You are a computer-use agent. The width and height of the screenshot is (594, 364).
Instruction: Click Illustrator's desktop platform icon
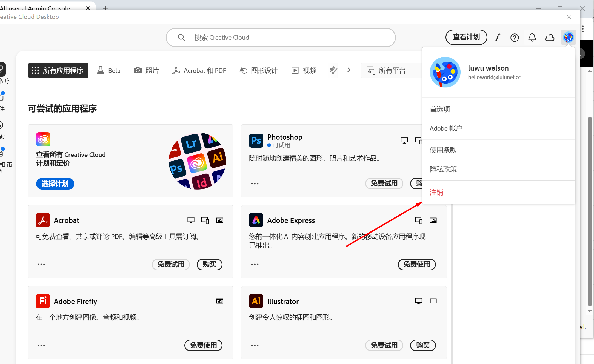(x=419, y=301)
